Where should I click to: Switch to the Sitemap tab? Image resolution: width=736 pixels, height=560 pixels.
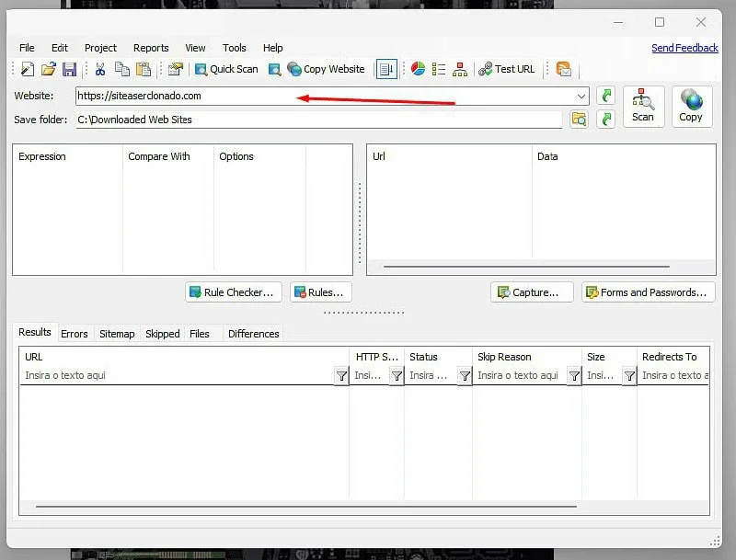click(117, 334)
